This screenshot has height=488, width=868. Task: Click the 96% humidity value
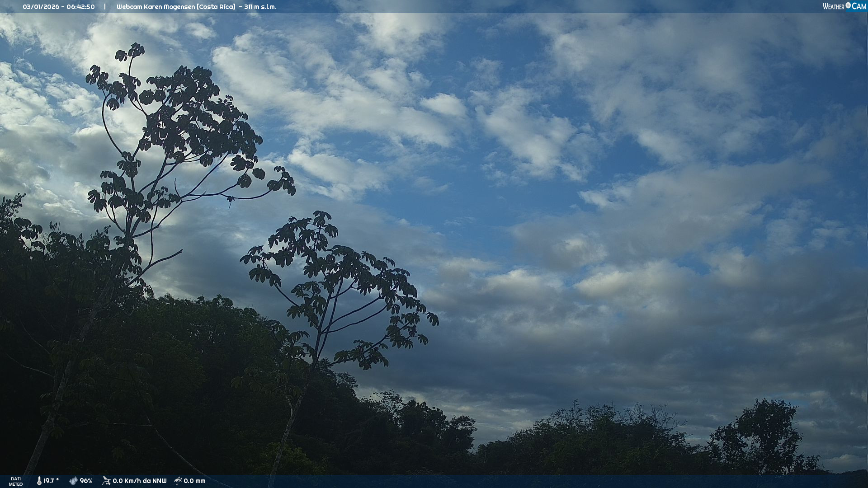click(x=86, y=481)
